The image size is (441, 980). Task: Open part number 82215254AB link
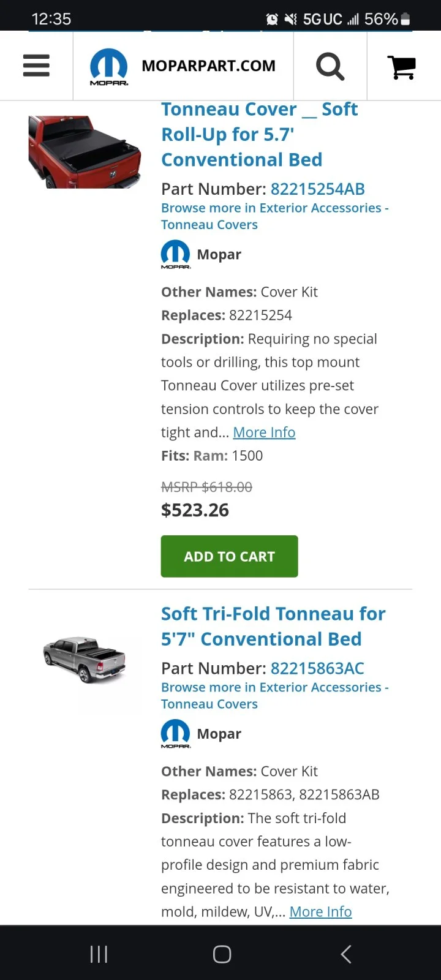click(317, 189)
